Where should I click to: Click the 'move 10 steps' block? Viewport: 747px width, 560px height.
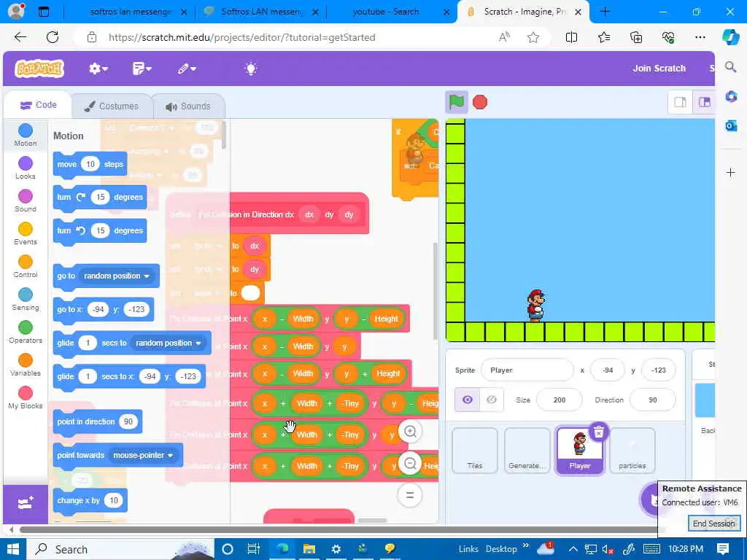point(90,165)
